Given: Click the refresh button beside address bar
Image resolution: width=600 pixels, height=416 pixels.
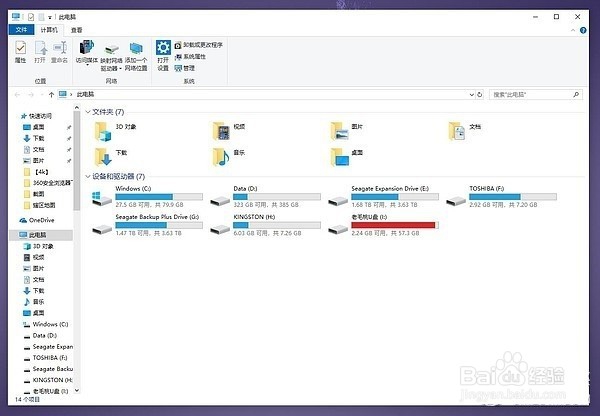Looking at the screenshot, I should pyautogui.click(x=480, y=95).
